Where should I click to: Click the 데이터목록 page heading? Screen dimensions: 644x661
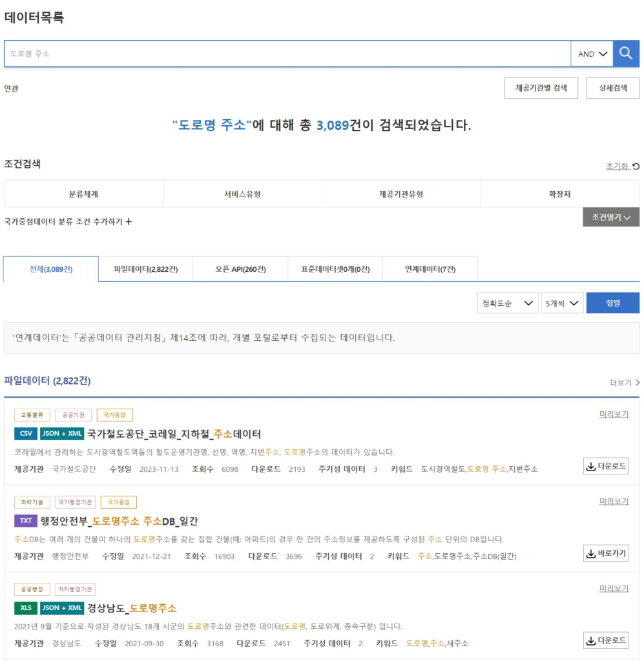[x=34, y=17]
